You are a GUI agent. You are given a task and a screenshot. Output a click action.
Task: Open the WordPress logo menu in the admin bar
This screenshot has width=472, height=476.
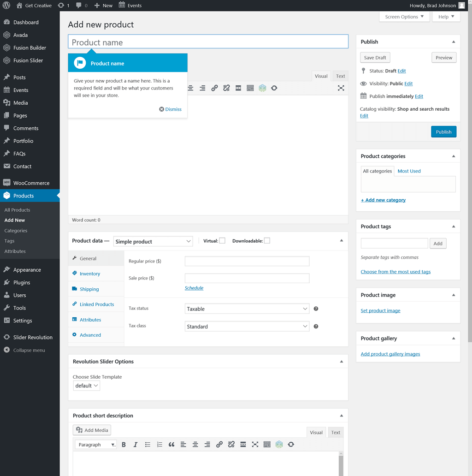(6, 6)
